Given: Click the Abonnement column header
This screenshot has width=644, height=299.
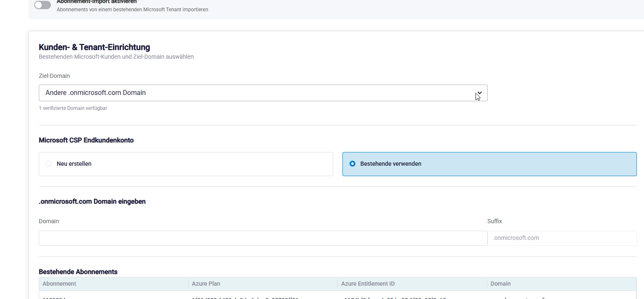Looking at the screenshot, I should click(113, 284).
